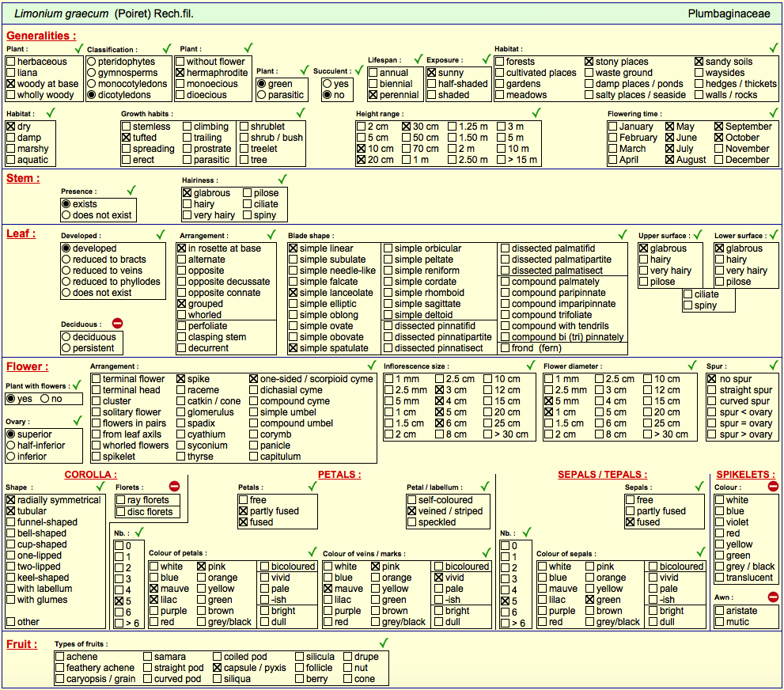Click the red icon beside Spikelets Colour
784x690 pixels.
773,486
